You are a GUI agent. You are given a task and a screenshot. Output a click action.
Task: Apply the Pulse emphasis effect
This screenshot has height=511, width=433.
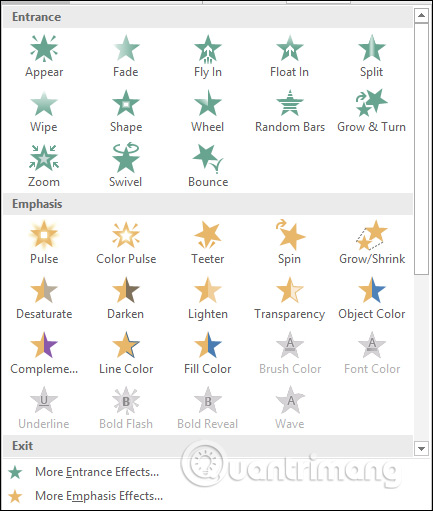click(44, 243)
